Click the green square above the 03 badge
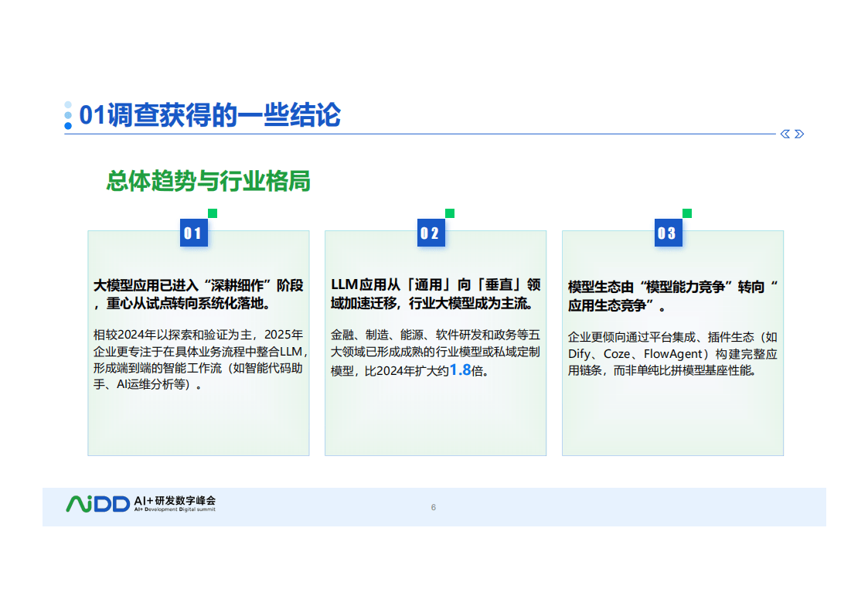Screen dimensions: 868x613 (x=686, y=213)
